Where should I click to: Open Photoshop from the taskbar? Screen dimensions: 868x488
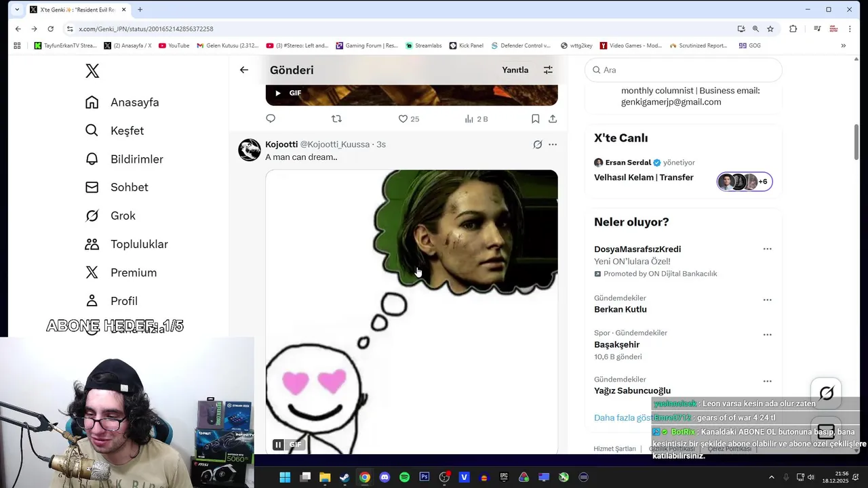[425, 477]
